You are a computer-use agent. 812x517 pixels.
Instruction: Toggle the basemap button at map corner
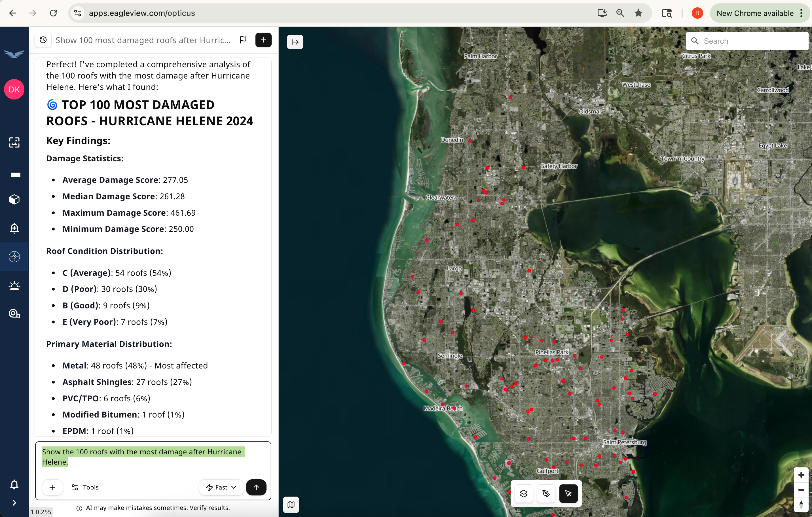tap(291, 505)
